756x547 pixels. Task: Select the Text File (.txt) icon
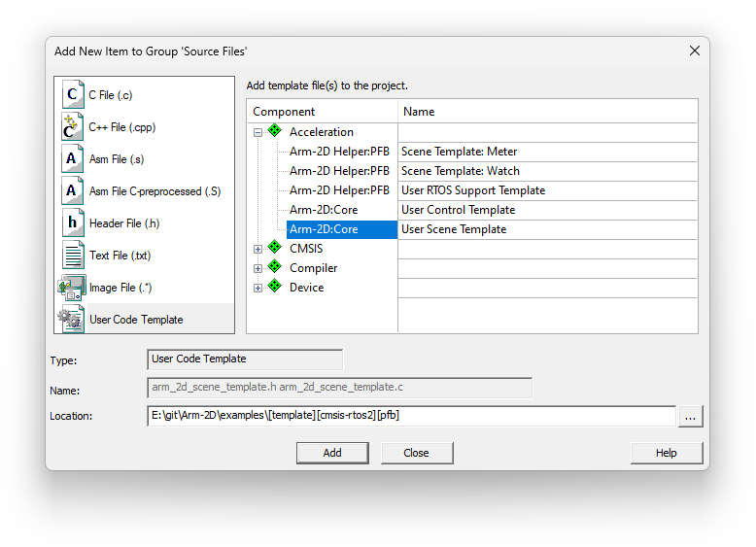[x=73, y=256]
